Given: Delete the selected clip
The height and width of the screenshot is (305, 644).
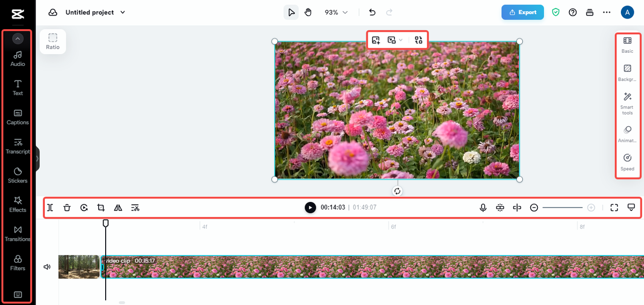Looking at the screenshot, I should pos(67,208).
